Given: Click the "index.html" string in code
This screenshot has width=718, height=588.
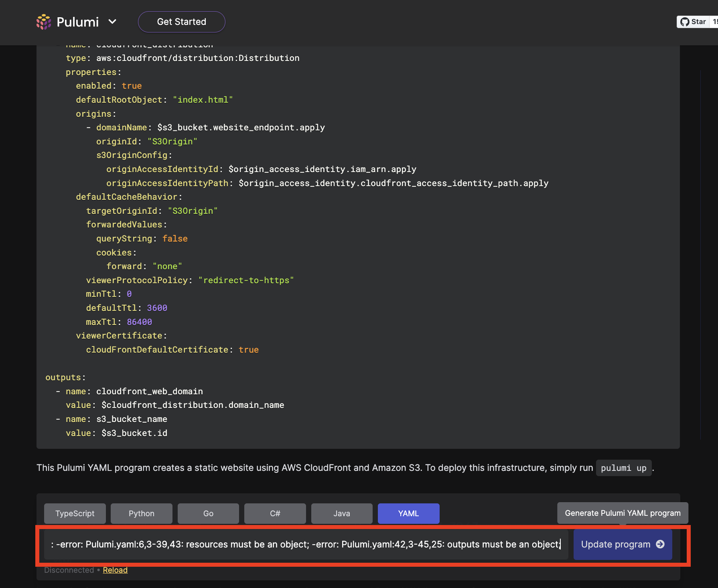Looking at the screenshot, I should tap(203, 100).
